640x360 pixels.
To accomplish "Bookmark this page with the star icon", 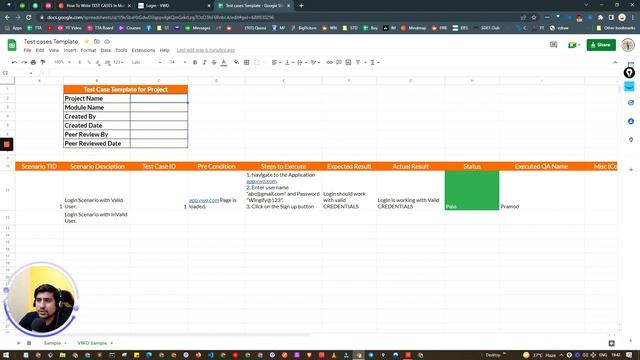I will point(533,18).
